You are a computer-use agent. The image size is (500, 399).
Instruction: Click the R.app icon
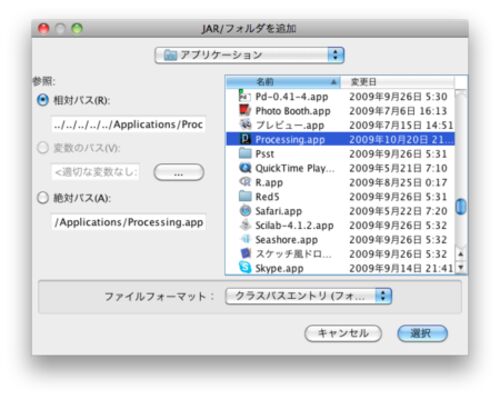[x=245, y=182]
